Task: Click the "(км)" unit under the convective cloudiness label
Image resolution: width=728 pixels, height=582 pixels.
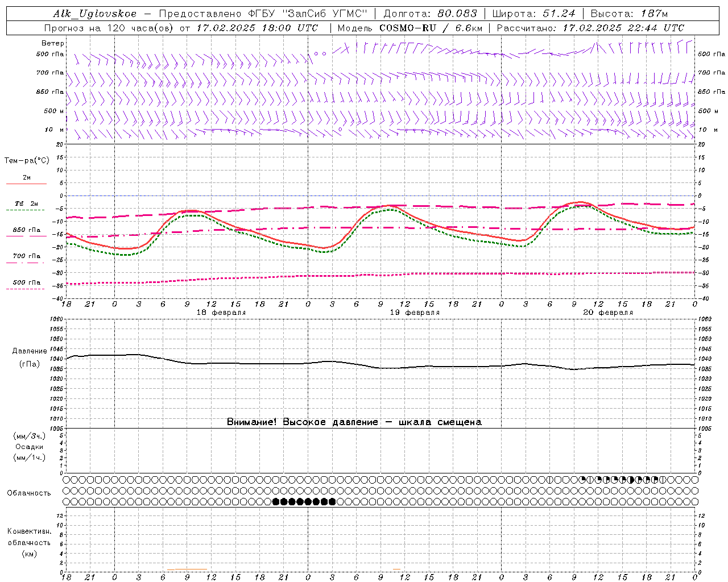Action: [30, 554]
